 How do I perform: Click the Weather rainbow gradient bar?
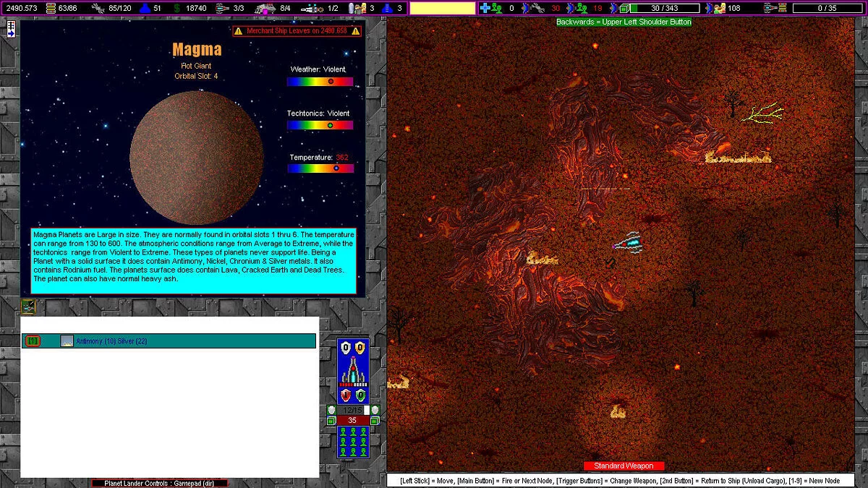point(320,82)
